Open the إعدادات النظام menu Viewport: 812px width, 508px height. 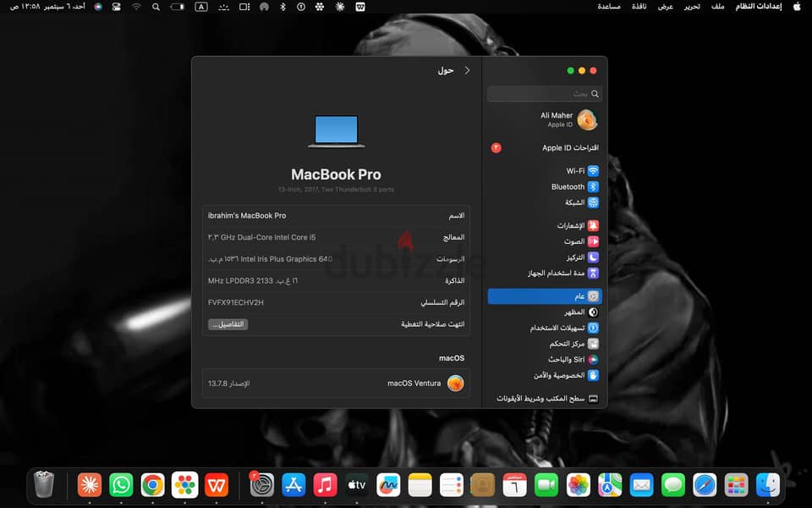coord(759,6)
